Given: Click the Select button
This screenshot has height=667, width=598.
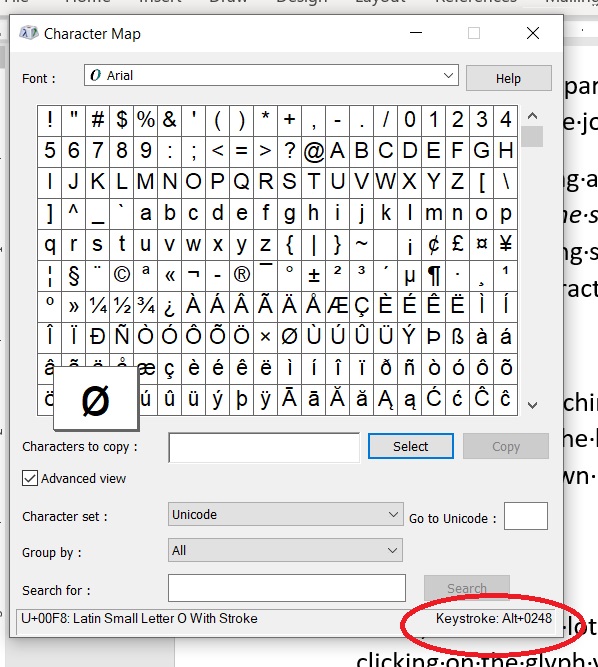Looking at the screenshot, I should (411, 446).
